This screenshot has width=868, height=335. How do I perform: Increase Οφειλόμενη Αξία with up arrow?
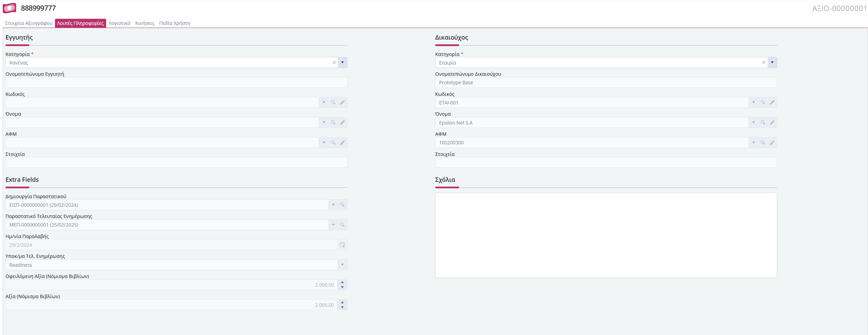342,282
